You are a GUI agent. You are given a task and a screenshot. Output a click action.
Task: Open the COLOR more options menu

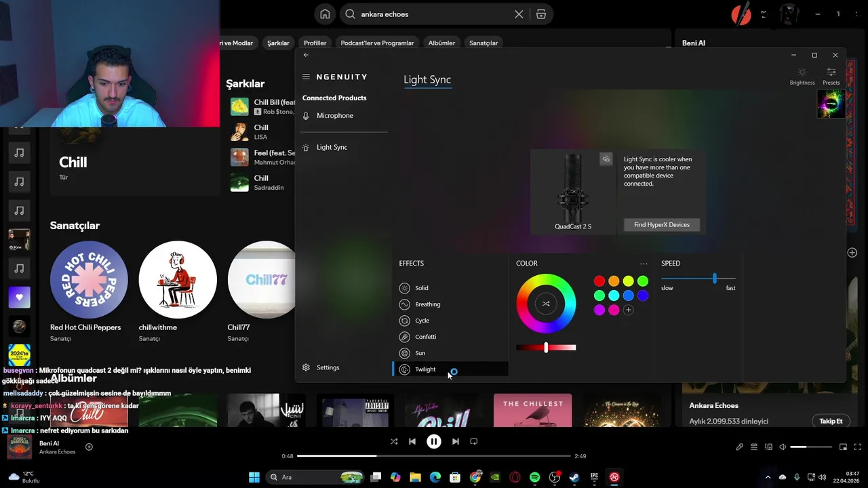pyautogui.click(x=644, y=264)
